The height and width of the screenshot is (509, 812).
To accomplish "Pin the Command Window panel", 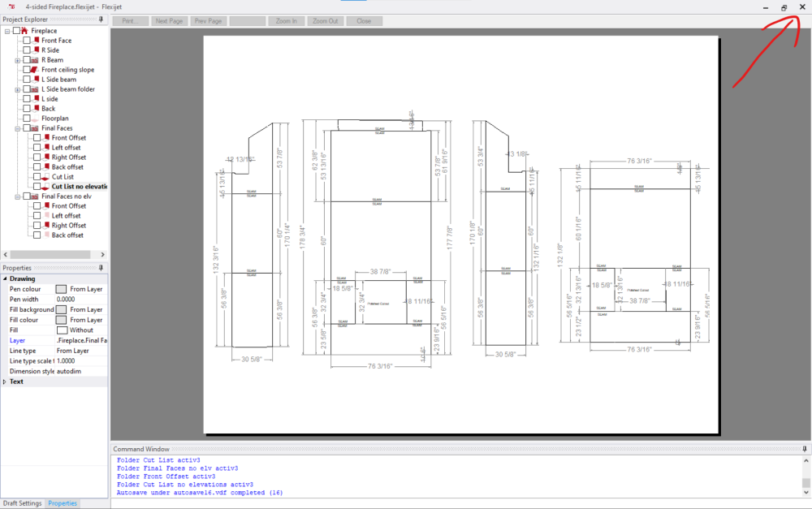I will coord(803,448).
